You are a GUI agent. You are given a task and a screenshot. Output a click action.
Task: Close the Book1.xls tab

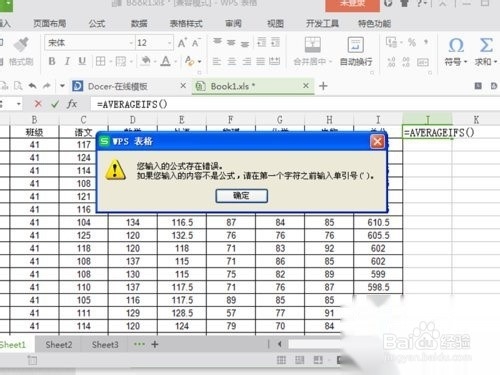click(x=306, y=86)
